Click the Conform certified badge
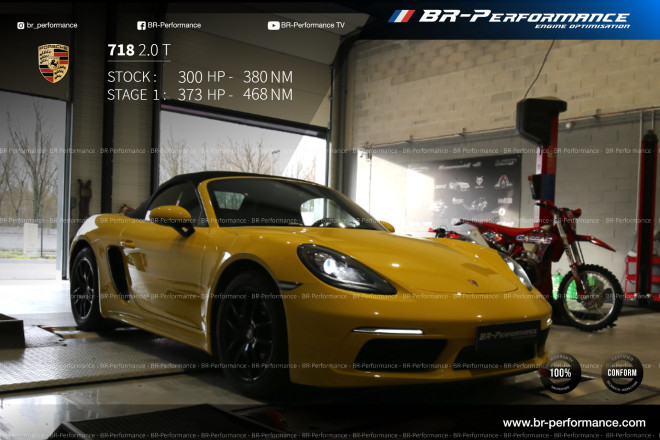Screen dimensions: 660x440 tap(622, 373)
